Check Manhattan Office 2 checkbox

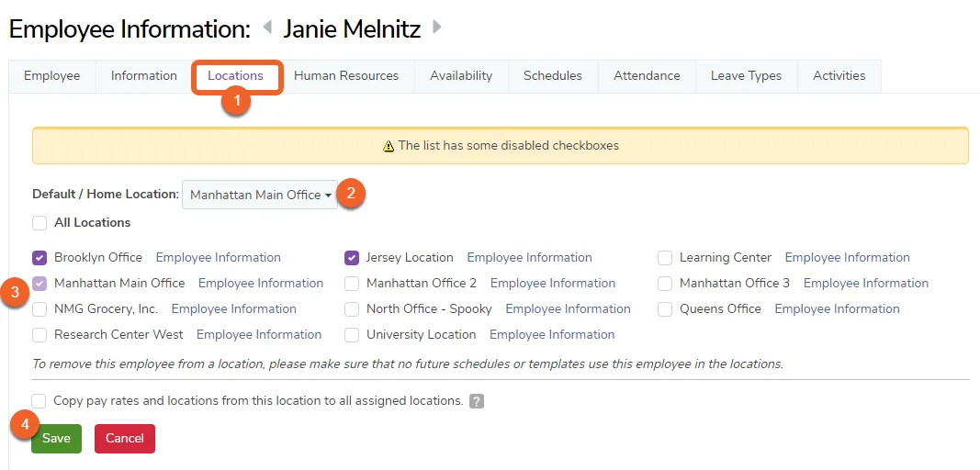click(352, 284)
